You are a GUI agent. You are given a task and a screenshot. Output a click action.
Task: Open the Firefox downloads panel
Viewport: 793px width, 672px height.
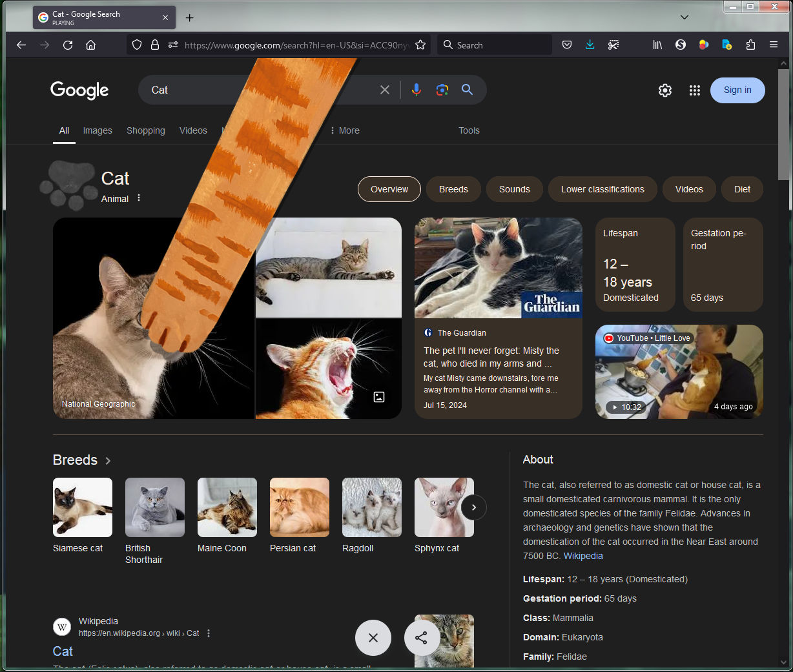coord(590,45)
